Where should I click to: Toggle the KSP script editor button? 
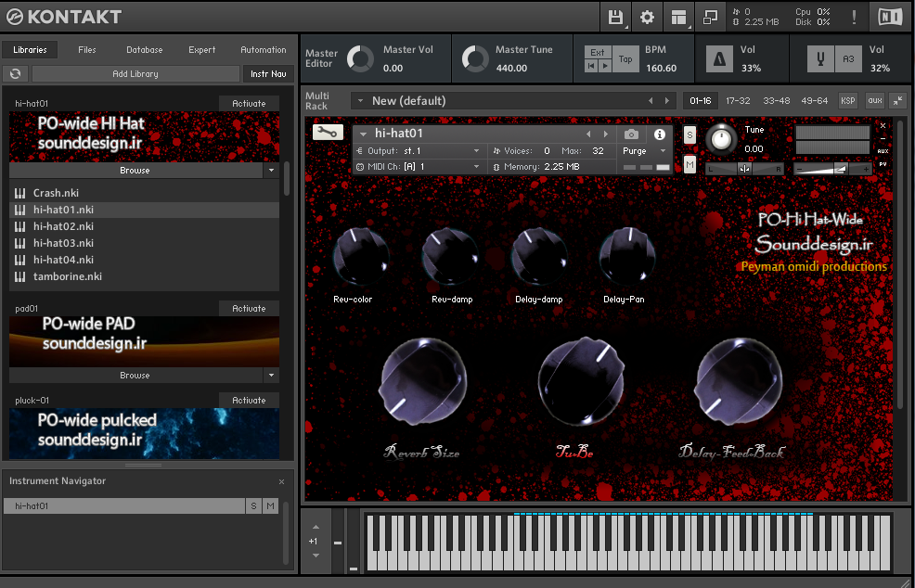point(848,100)
